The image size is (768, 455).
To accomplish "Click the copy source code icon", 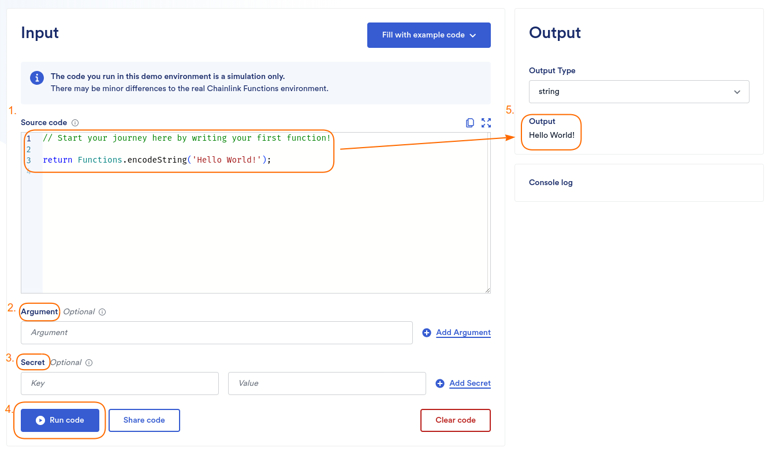I will tap(470, 123).
